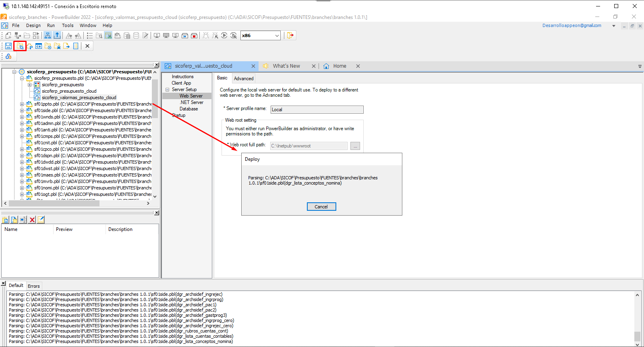Cancel the Deploy dialog
Image resolution: width=644 pixels, height=347 pixels.
tap(321, 207)
